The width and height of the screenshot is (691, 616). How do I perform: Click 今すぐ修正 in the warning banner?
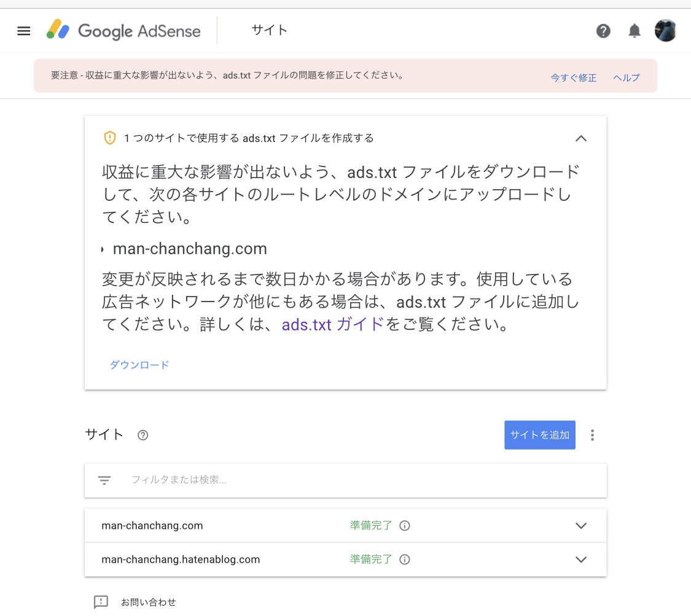573,77
